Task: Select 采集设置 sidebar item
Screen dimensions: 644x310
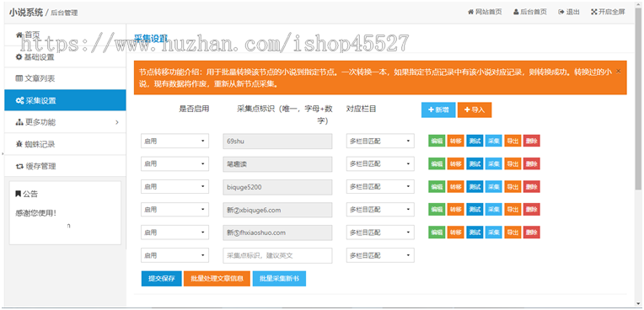Action: (65, 100)
